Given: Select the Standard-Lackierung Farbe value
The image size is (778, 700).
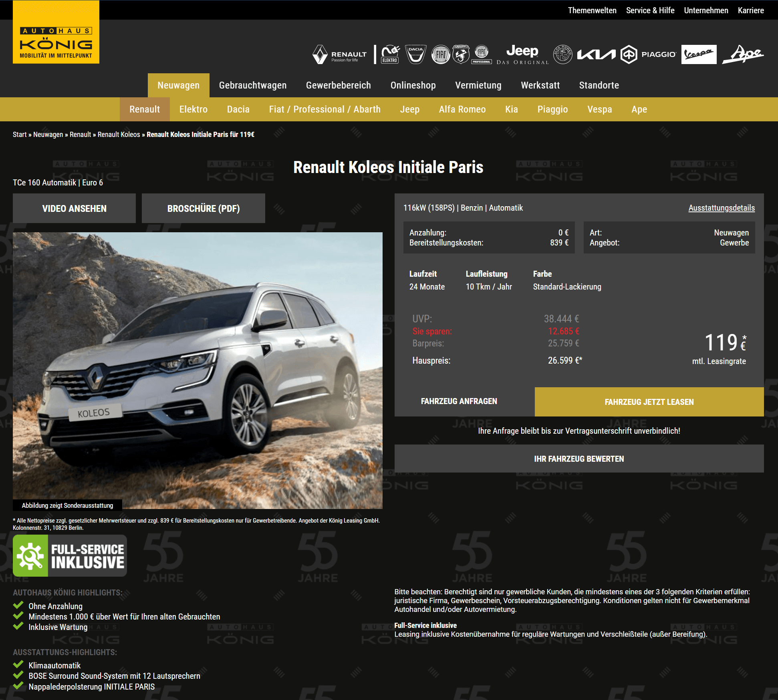Looking at the screenshot, I should (567, 287).
